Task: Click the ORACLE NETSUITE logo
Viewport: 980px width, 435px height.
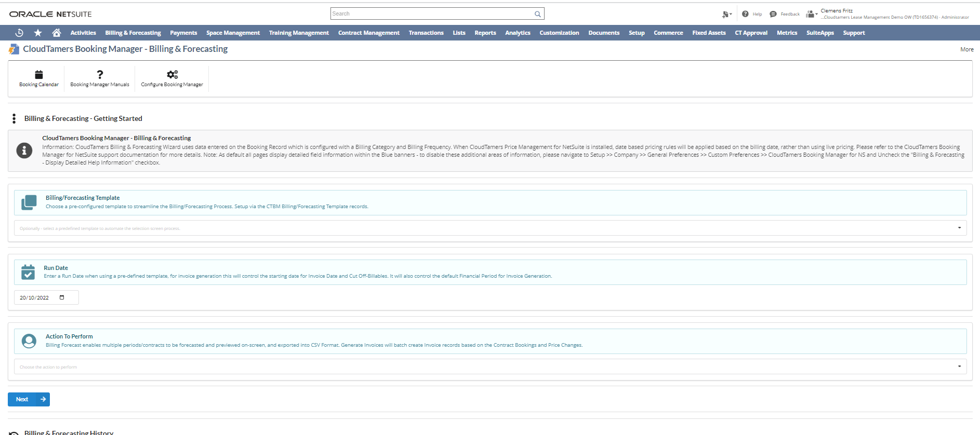Action: (50, 14)
